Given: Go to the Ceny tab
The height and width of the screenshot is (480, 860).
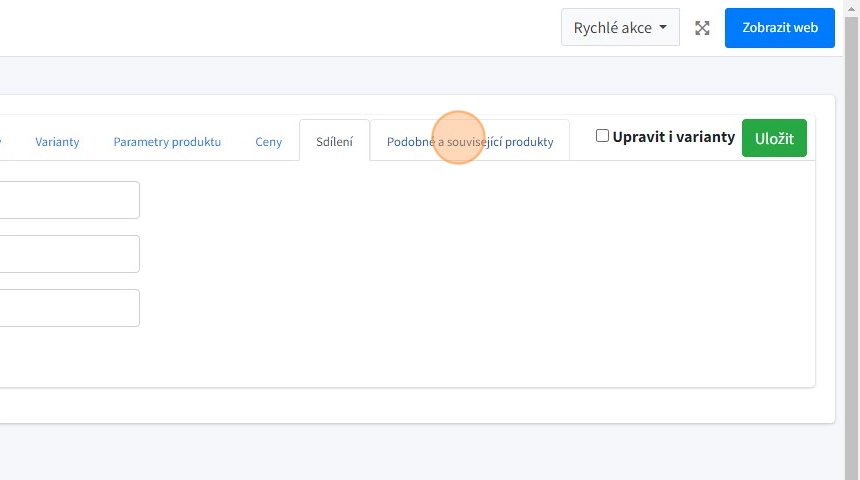Looking at the screenshot, I should click(268, 142).
